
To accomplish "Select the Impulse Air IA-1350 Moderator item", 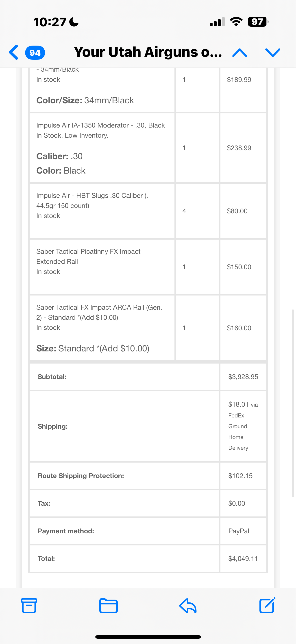I will [101, 125].
